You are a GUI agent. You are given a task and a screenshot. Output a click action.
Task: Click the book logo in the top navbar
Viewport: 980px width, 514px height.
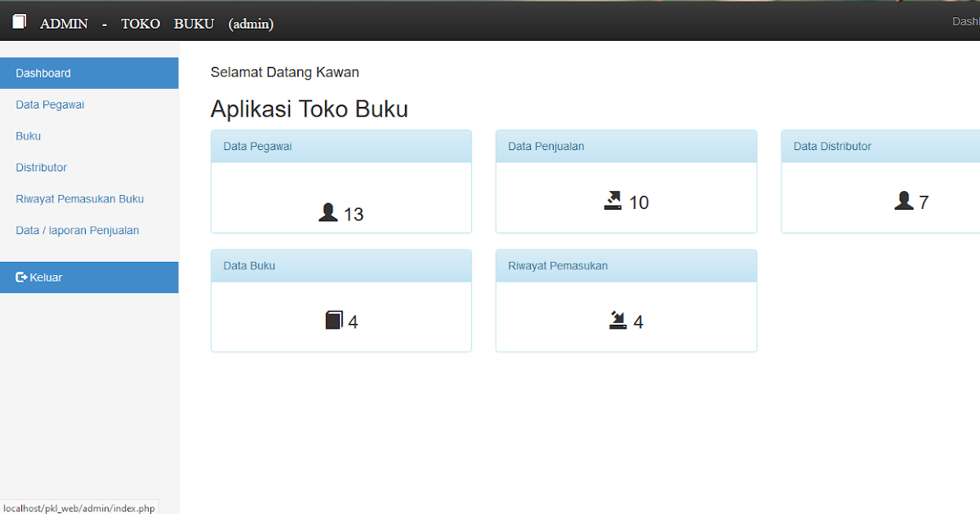point(18,21)
